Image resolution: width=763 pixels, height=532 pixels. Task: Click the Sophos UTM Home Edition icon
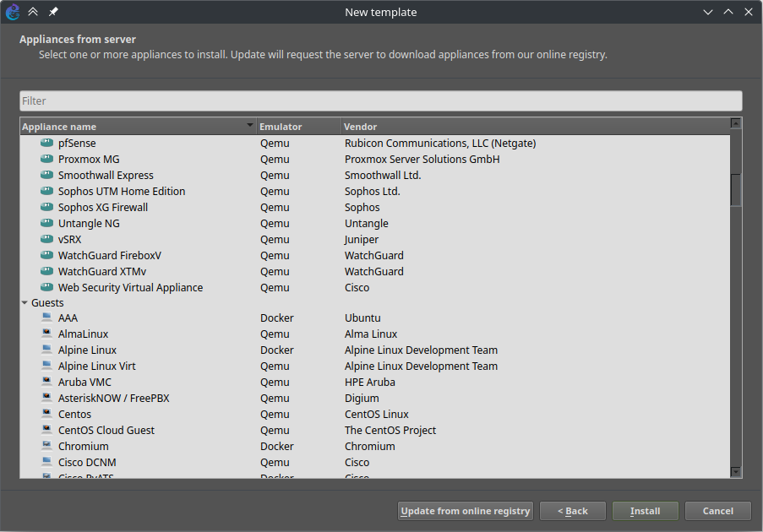[x=46, y=191]
